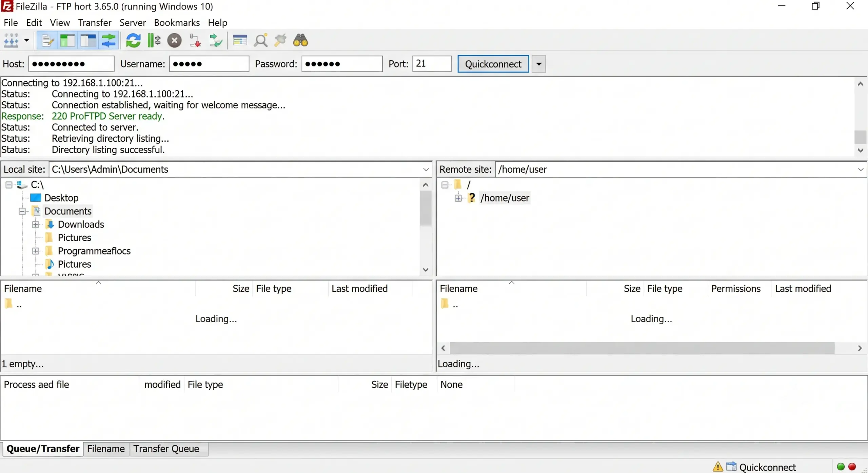
Task: Click the Host input field
Action: click(71, 64)
